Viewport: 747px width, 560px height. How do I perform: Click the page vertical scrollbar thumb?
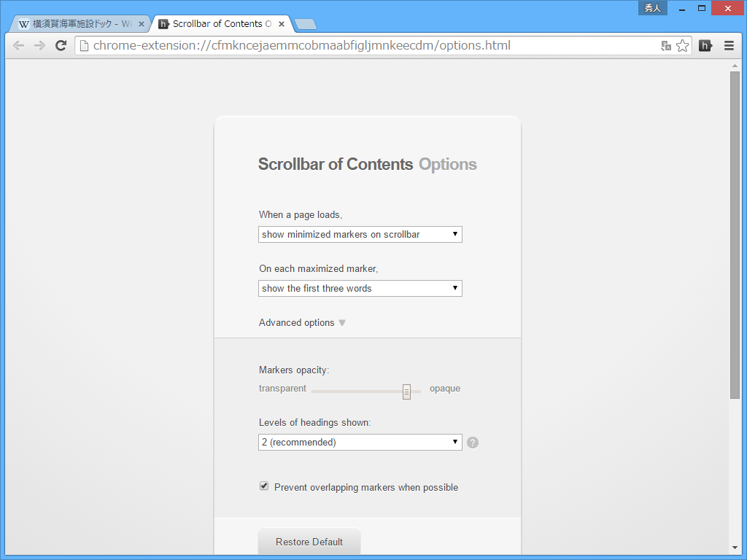point(735,236)
